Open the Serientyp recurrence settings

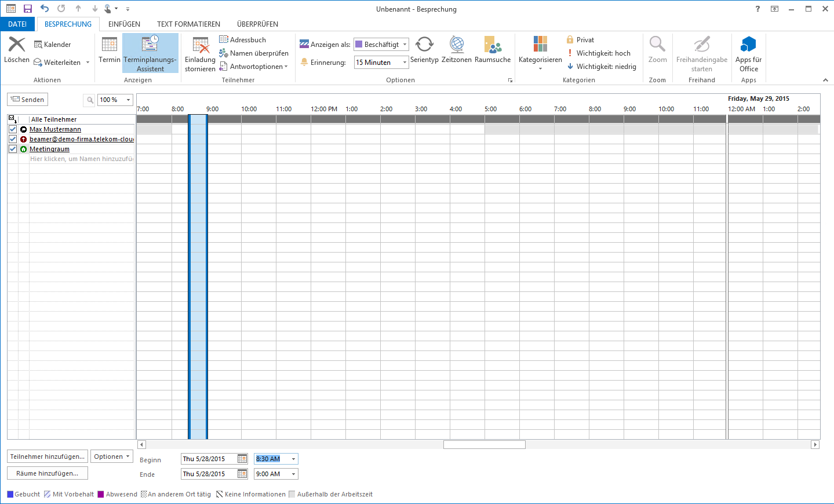tap(424, 50)
